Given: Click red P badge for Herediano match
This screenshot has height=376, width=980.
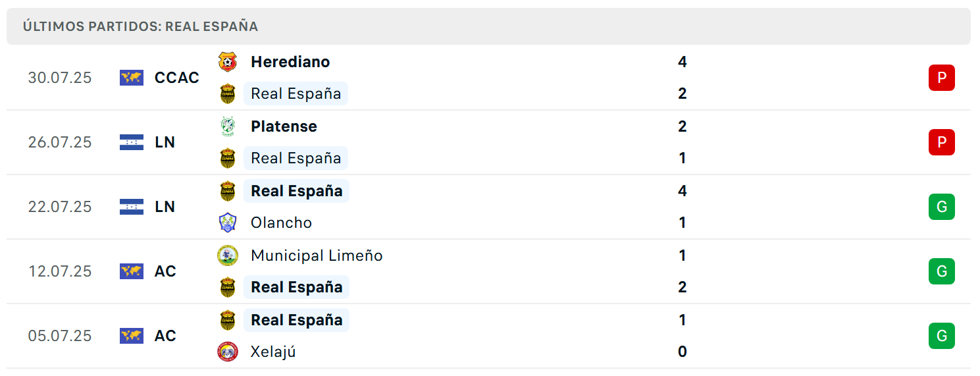Looking at the screenshot, I should coord(942,78).
